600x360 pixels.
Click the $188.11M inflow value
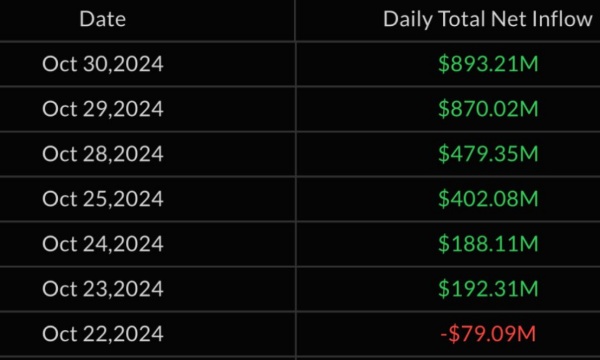pyautogui.click(x=488, y=244)
